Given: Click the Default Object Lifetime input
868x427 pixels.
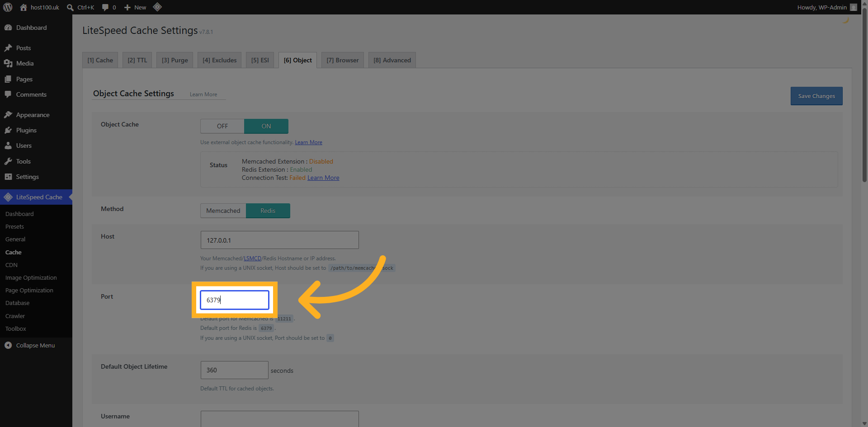Looking at the screenshot, I should 235,370.
